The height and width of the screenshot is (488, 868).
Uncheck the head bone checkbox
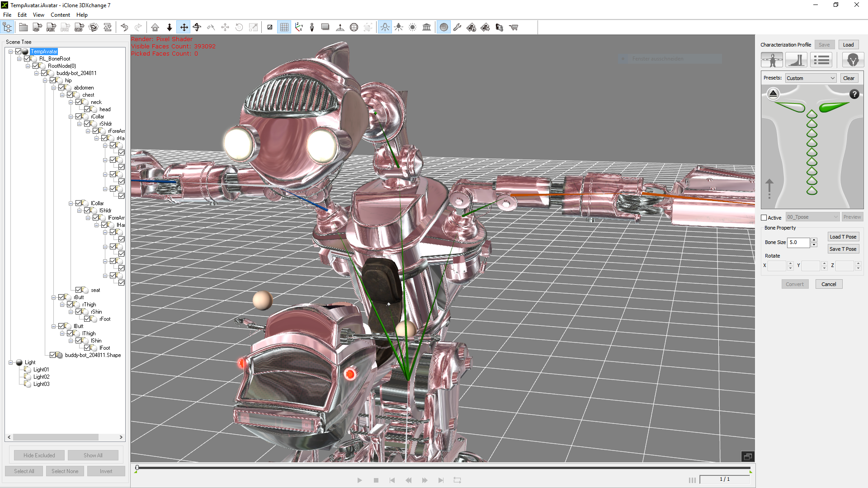[87, 109]
